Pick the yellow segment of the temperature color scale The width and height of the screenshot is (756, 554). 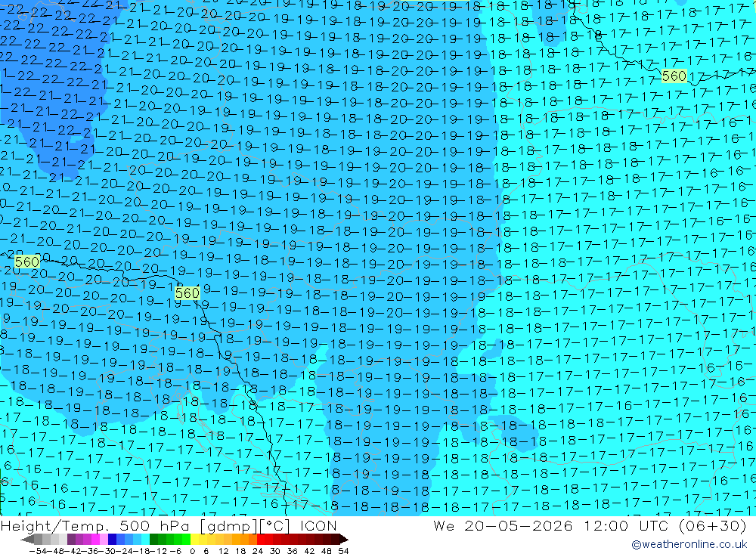point(195,540)
